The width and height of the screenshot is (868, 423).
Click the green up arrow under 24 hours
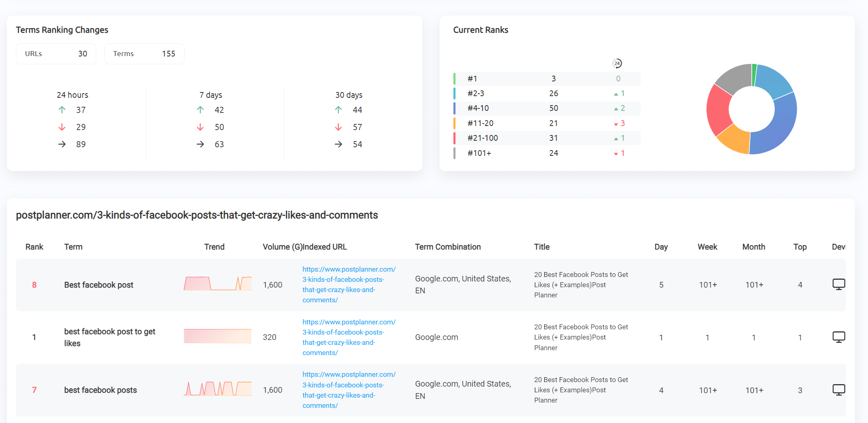click(x=62, y=110)
